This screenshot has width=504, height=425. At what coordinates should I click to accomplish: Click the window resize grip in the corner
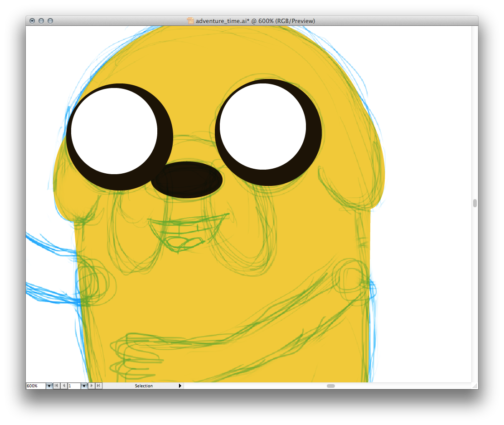click(475, 386)
